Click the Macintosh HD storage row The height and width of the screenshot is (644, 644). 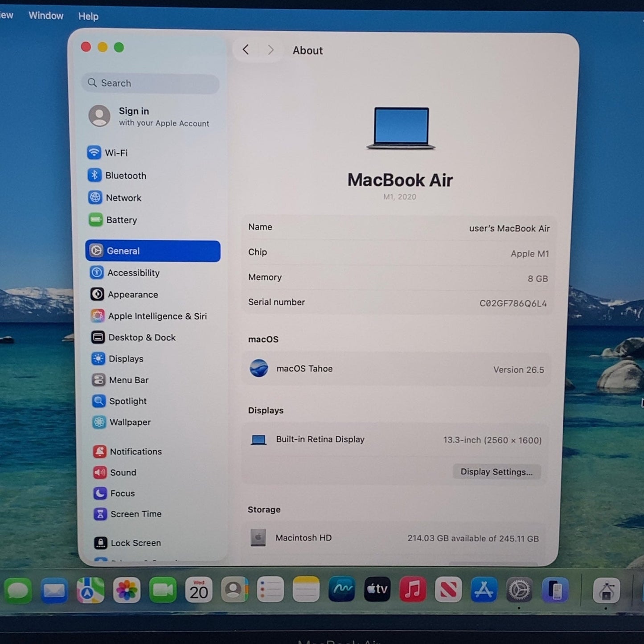tap(394, 538)
